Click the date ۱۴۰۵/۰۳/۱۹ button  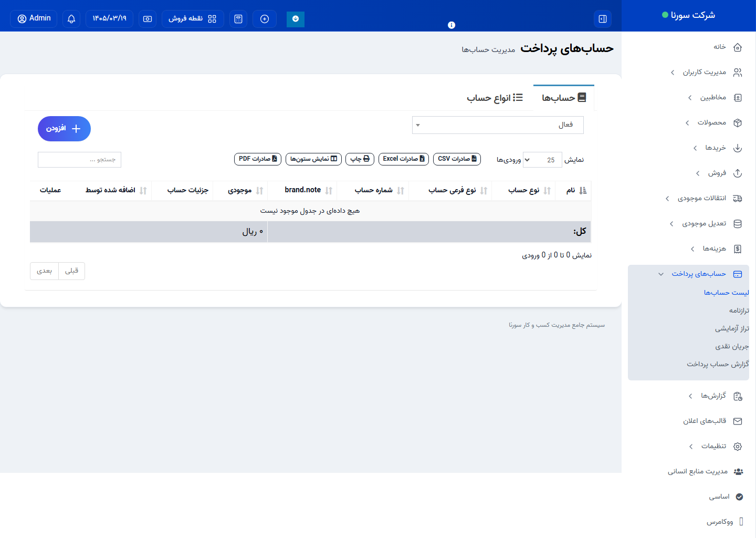(109, 19)
